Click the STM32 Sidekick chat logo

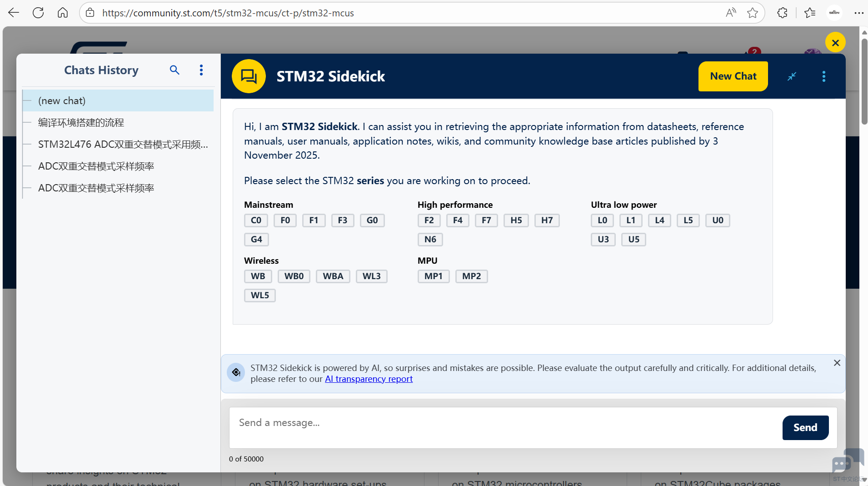click(249, 76)
